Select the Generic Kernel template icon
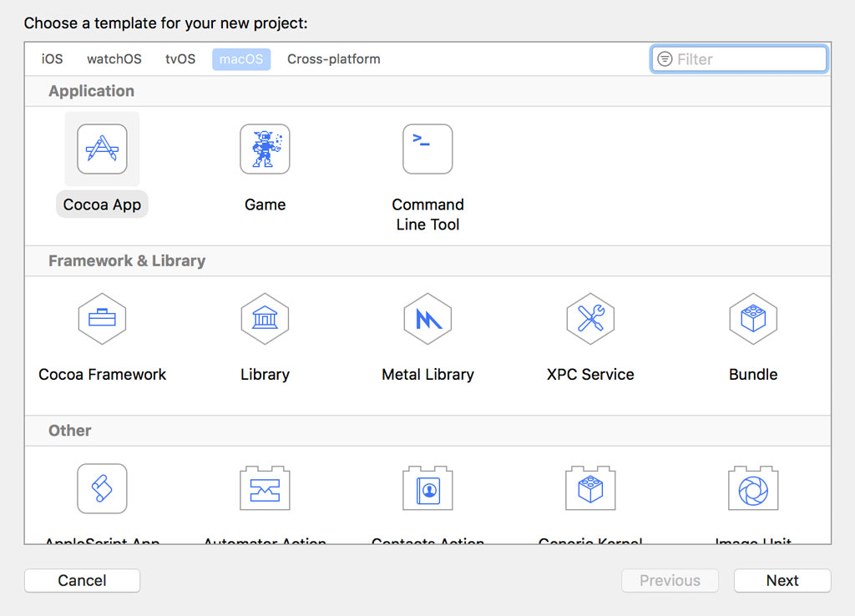The image size is (855, 616). (590, 489)
